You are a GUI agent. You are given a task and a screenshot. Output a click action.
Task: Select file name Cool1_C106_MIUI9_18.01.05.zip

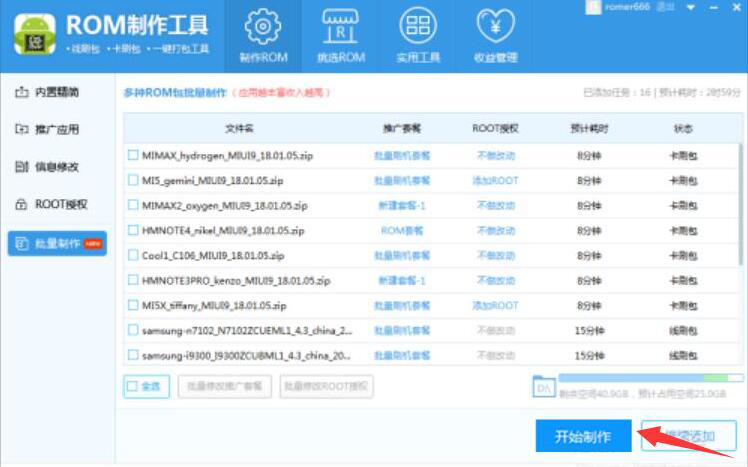click(x=213, y=256)
